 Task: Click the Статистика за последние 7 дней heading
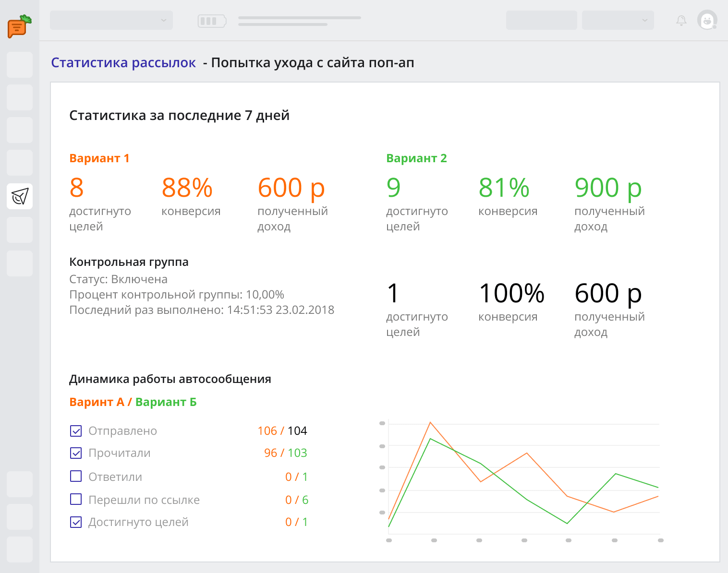179,116
